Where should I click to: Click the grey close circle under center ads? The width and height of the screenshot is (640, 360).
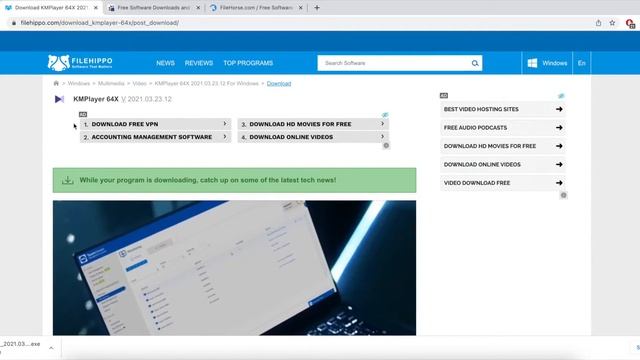click(386, 145)
